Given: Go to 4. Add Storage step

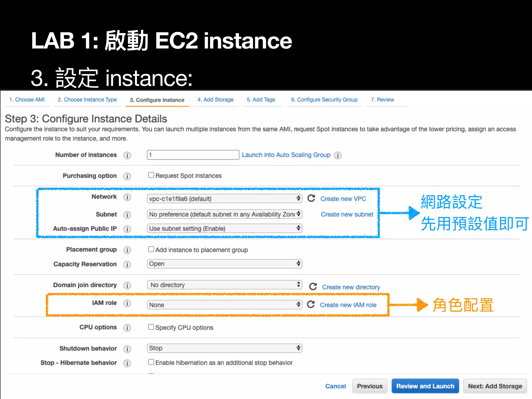Looking at the screenshot, I should [215, 100].
